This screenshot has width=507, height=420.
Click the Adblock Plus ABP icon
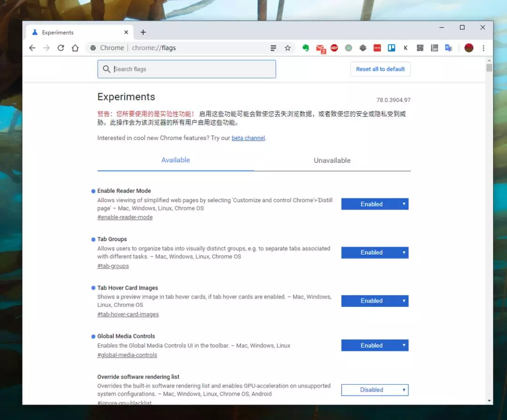(x=334, y=48)
